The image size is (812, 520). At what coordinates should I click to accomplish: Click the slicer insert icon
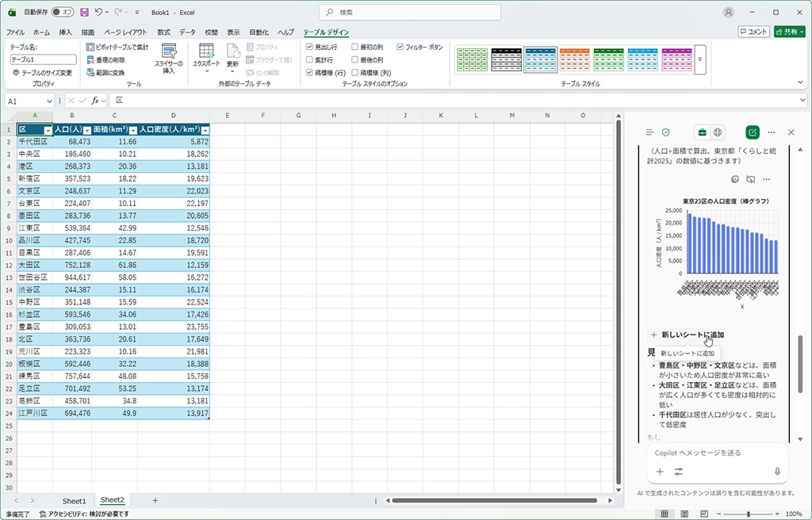click(x=168, y=52)
